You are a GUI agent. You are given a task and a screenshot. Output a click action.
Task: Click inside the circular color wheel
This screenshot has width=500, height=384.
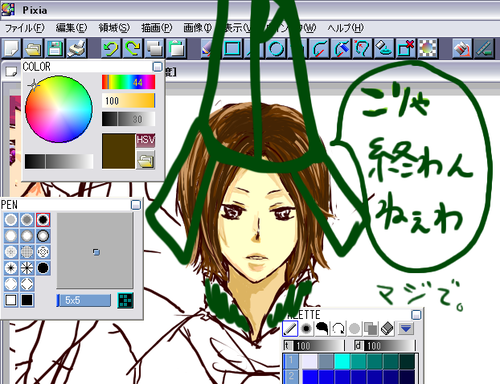(59, 109)
